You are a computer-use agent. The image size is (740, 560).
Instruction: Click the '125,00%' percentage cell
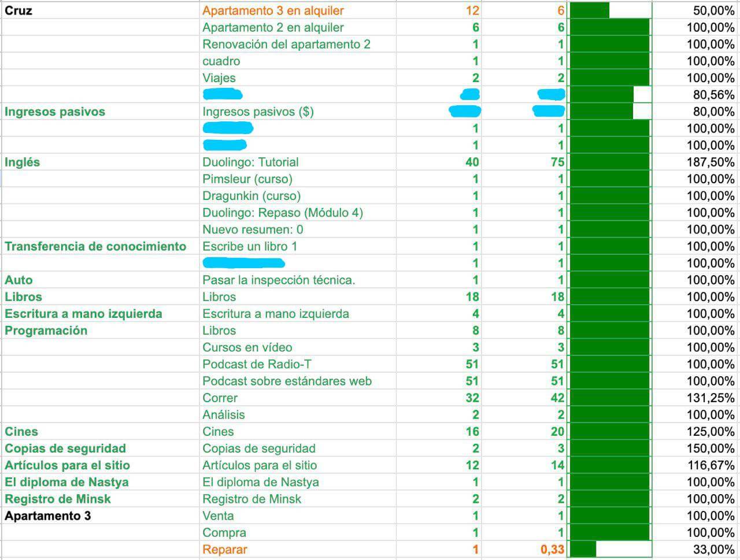(x=695, y=431)
